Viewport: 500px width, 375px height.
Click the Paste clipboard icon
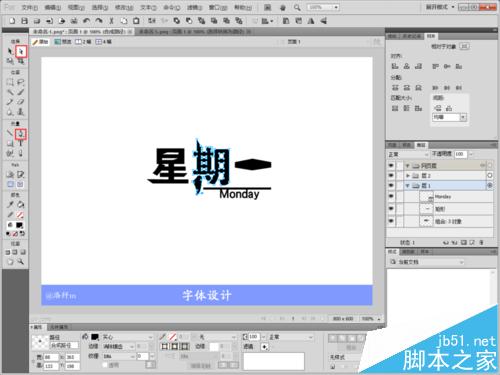(x=136, y=21)
